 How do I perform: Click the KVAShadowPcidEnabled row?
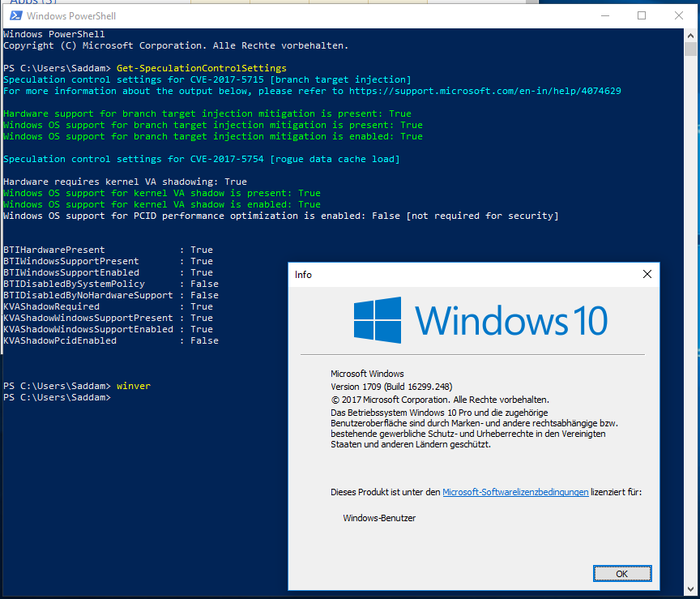coord(111,340)
